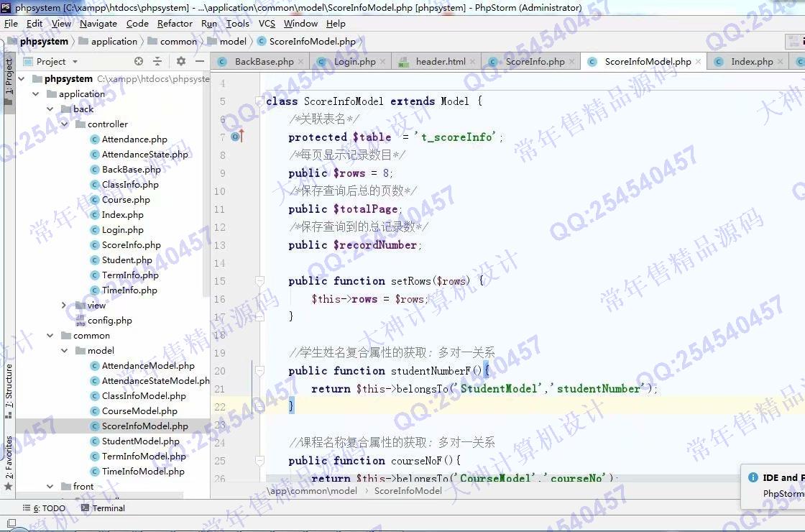Viewport: 805px width, 532px height.
Task: Open TimeInfoModel.php in model folder
Action: (143, 472)
